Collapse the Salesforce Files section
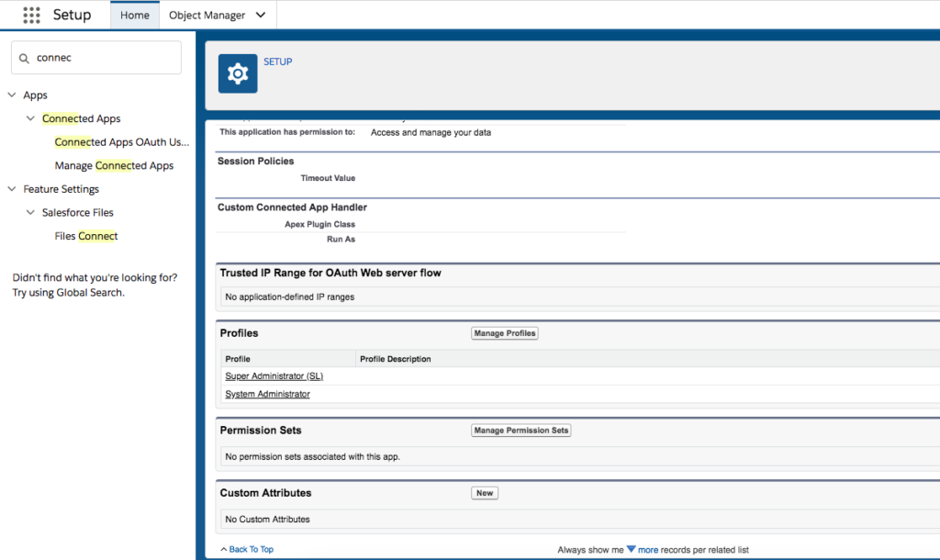 tap(30, 212)
